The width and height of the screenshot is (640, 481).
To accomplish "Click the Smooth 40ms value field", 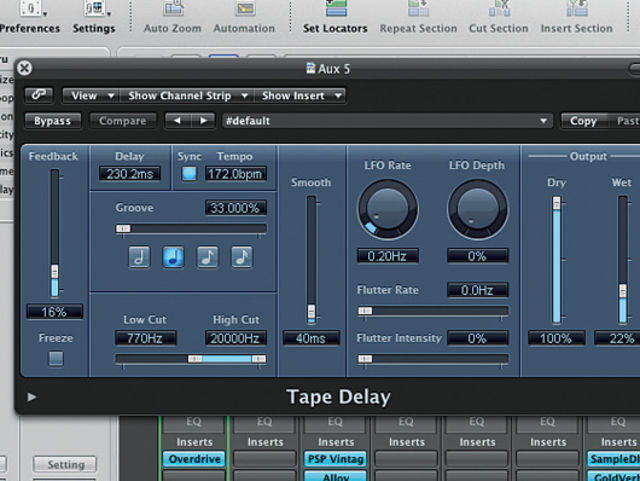I will pyautogui.click(x=311, y=338).
